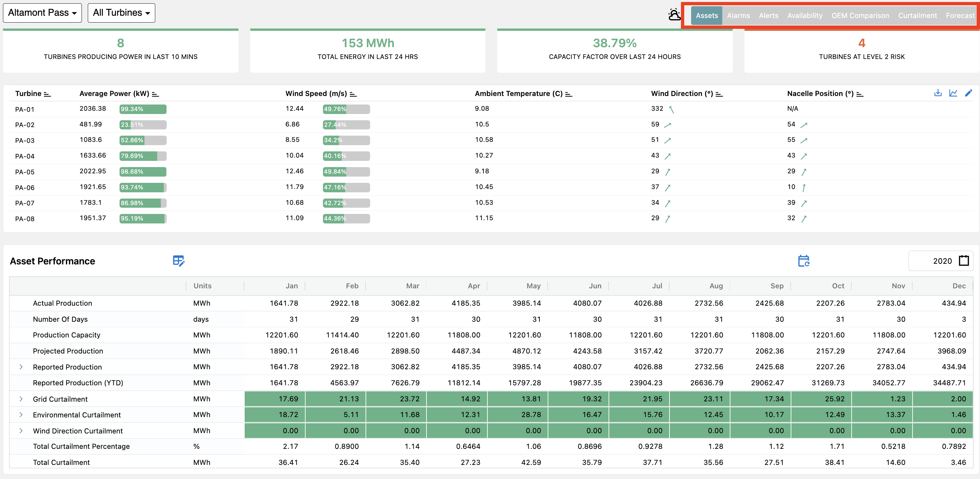Click the weather icon beside Assets tab
Screen dimensions: 980x479
click(x=674, y=15)
